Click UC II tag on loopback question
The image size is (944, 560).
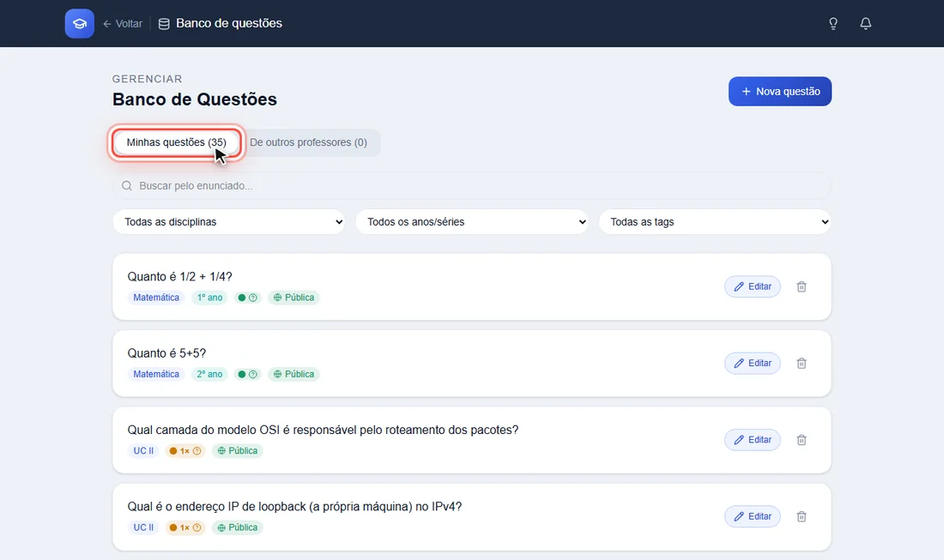[143, 527]
